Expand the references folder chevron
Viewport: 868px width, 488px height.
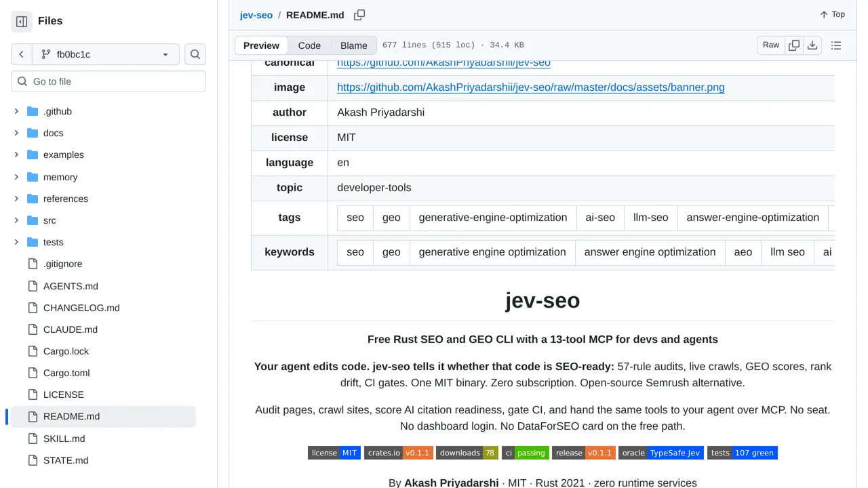point(16,199)
